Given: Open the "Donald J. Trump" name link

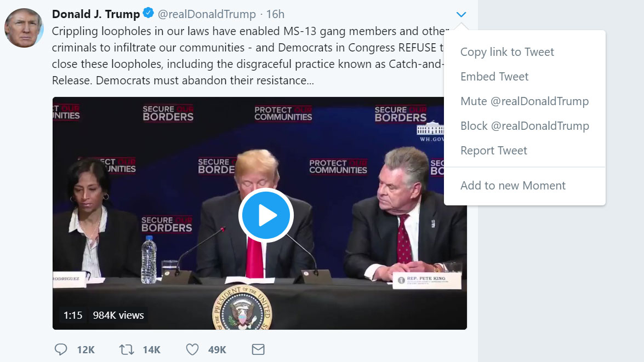Looking at the screenshot, I should [96, 14].
